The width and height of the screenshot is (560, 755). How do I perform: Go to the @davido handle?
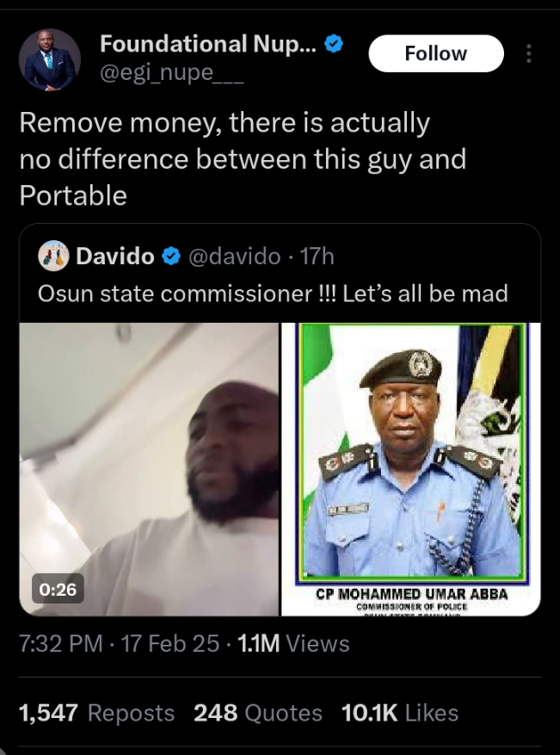click(233, 256)
